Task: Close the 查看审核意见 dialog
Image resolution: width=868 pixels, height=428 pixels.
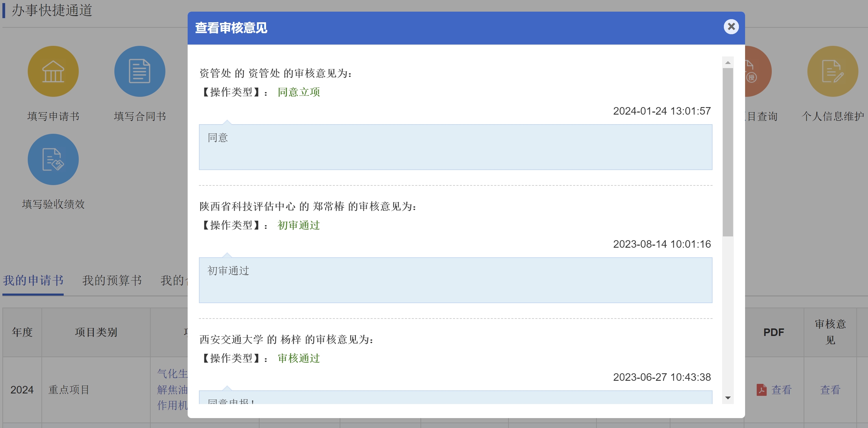Action: pos(731,27)
